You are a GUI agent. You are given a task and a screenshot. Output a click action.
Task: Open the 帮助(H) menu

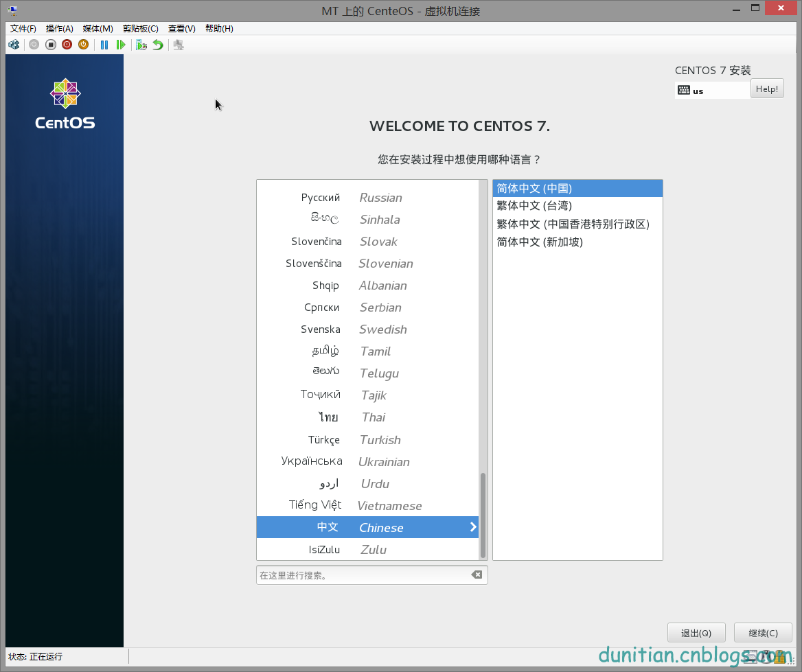pyautogui.click(x=219, y=29)
